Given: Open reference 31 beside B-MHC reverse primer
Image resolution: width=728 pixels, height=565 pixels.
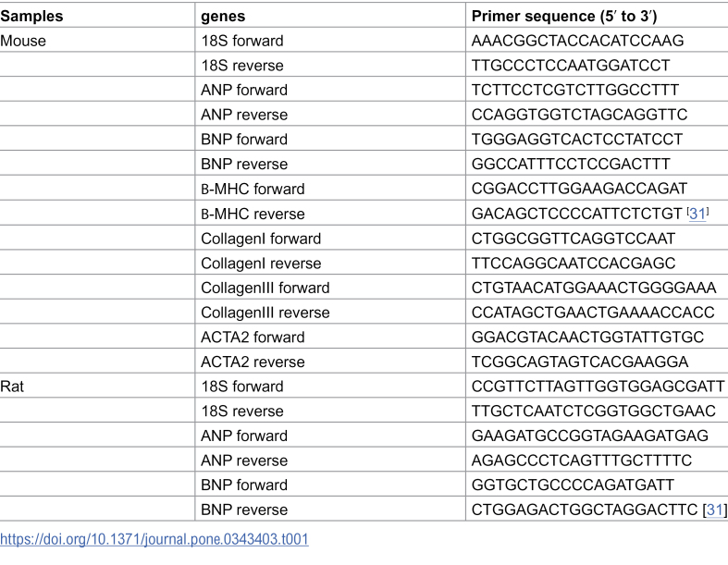Looking at the screenshot, I should coord(697,214).
